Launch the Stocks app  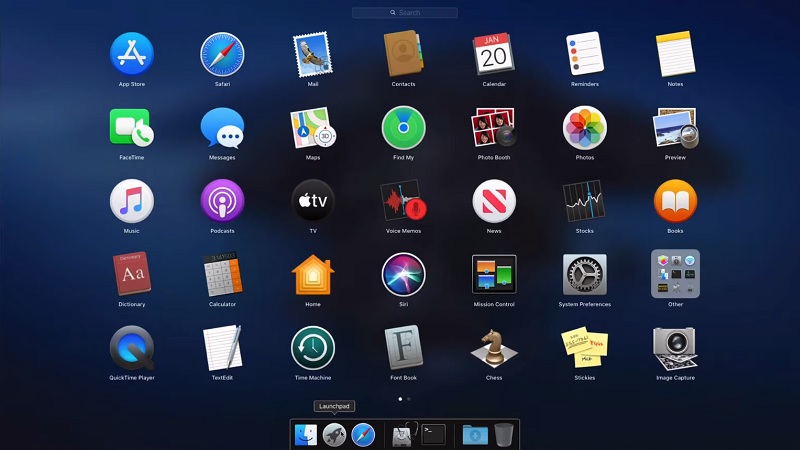[x=585, y=201]
